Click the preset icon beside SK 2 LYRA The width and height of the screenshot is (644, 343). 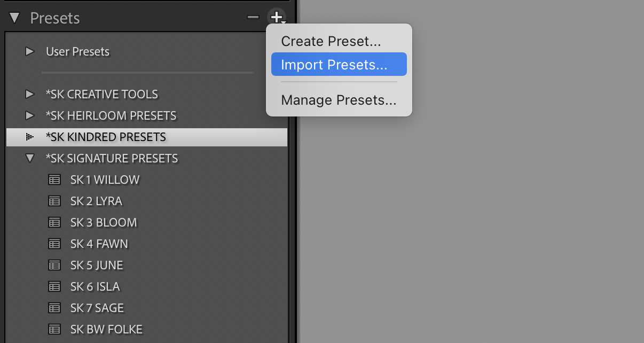point(54,201)
